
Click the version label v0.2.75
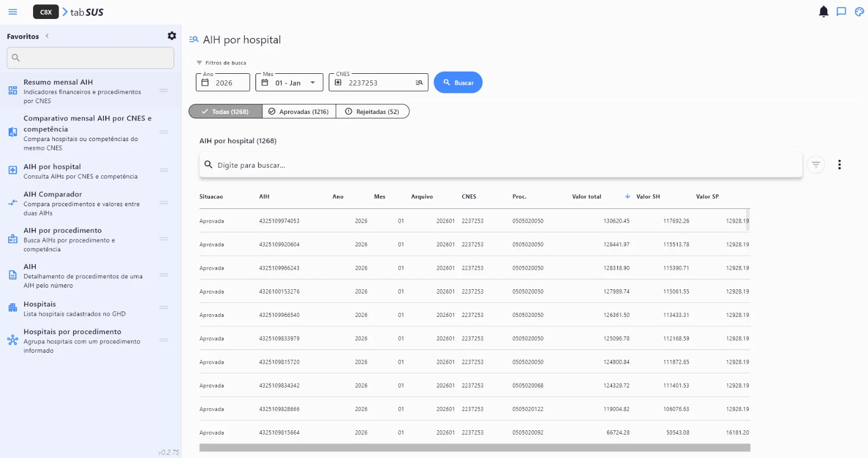tap(169, 452)
